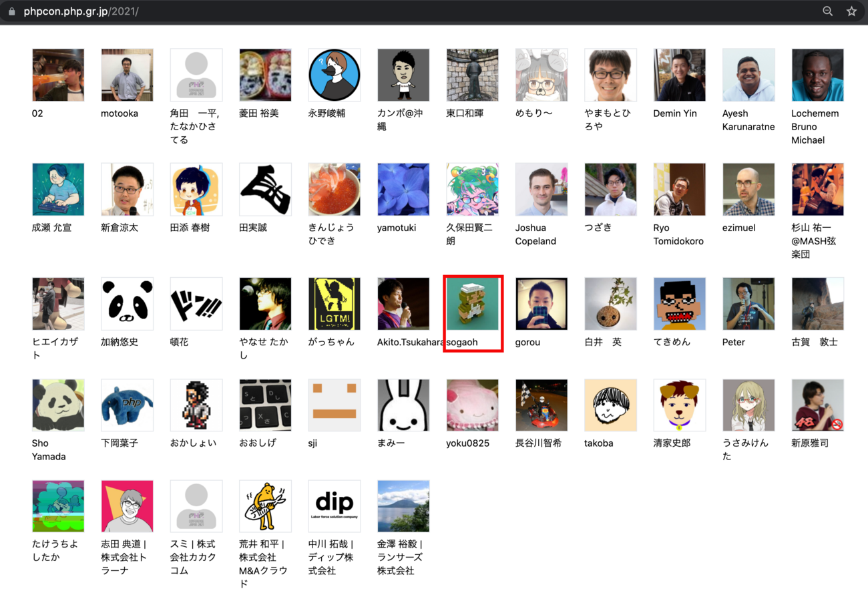The height and width of the screenshot is (595, 868).
Task: Open yoku0825's pink plush avatar
Action: pyautogui.click(x=473, y=405)
